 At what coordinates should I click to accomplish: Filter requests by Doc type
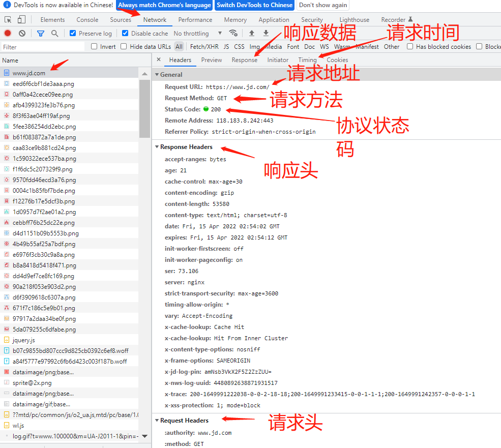(x=309, y=47)
